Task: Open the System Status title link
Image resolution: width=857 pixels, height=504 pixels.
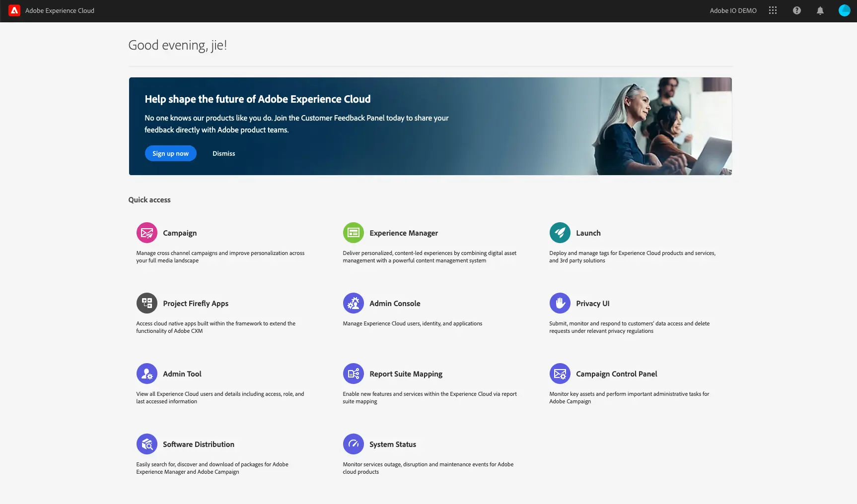Action: click(392, 444)
